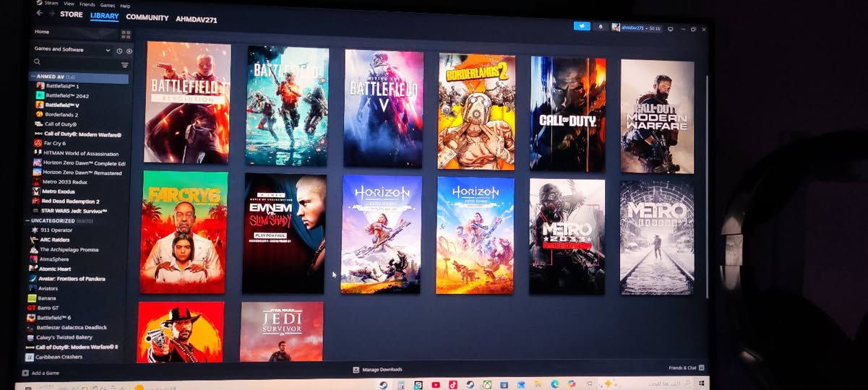
Task: Open the notifications bell
Action: click(x=600, y=27)
